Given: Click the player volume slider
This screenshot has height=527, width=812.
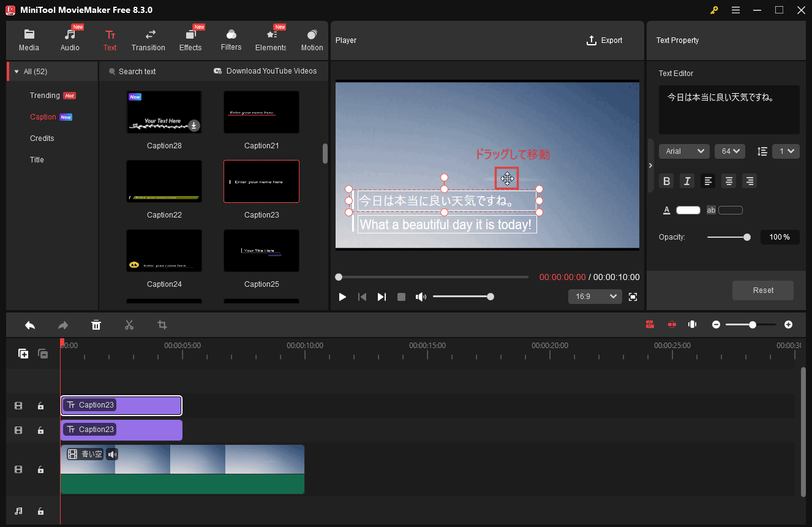Looking at the screenshot, I should (463, 297).
